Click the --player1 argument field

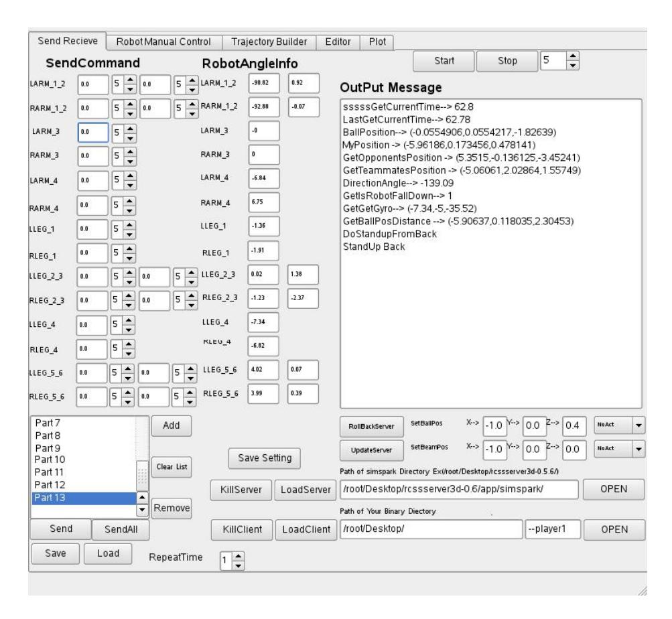[x=553, y=529]
